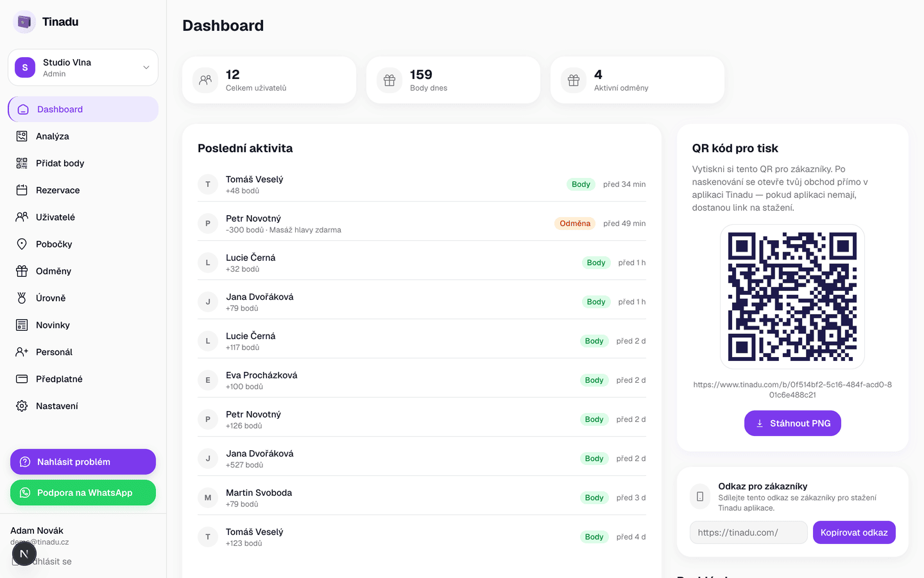Click the Rezervace calendar icon

pyautogui.click(x=22, y=190)
